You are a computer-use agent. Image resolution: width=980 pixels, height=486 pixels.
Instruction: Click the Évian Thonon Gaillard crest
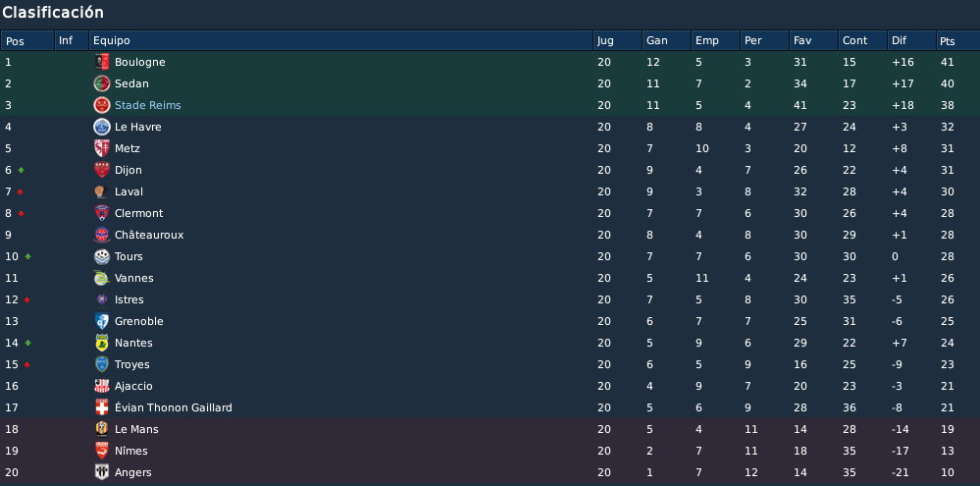click(101, 407)
